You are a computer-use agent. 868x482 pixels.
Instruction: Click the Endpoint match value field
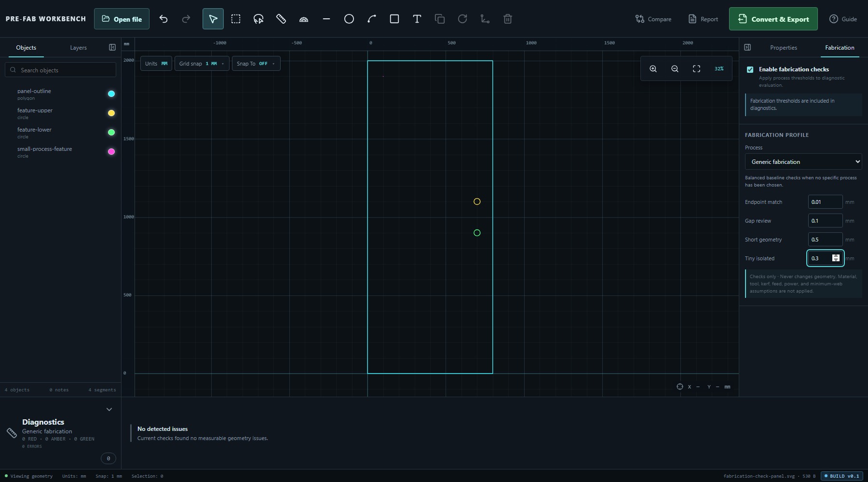pos(825,202)
